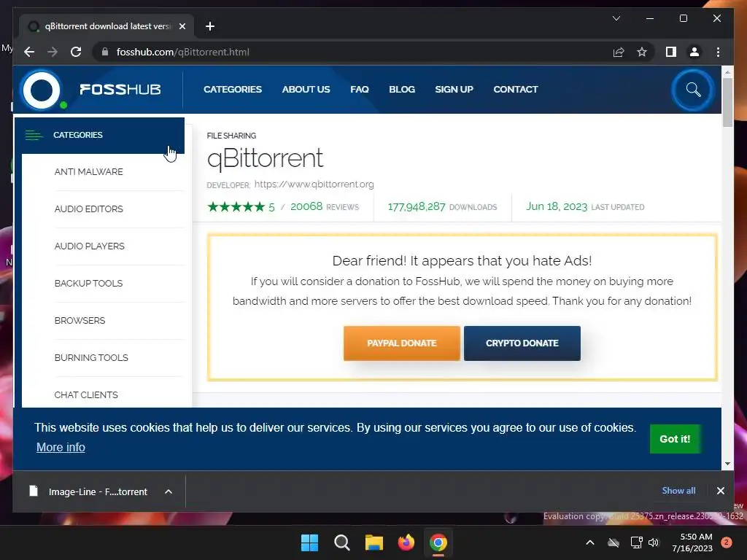Select the Burning Tools category
The image size is (747, 560).
point(91,357)
